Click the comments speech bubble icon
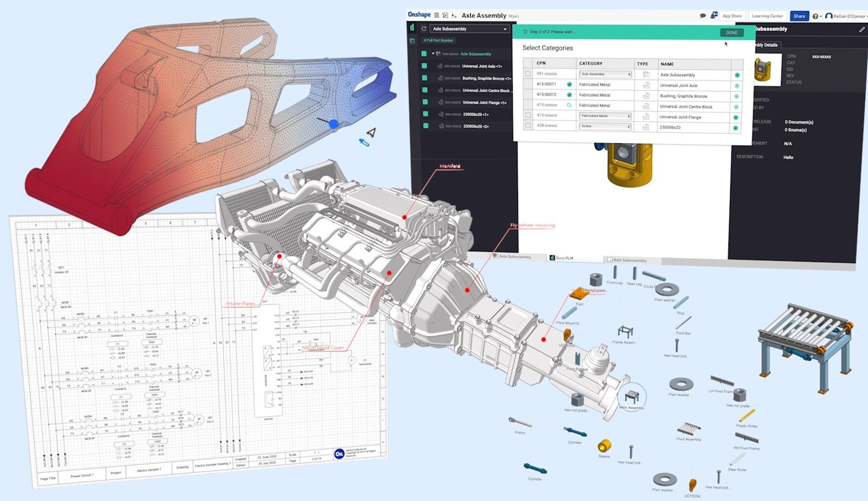 click(x=703, y=16)
